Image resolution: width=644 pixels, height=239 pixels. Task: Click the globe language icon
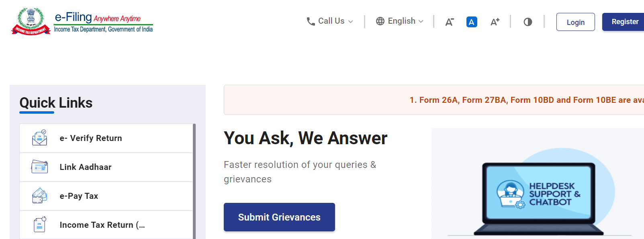tap(380, 21)
